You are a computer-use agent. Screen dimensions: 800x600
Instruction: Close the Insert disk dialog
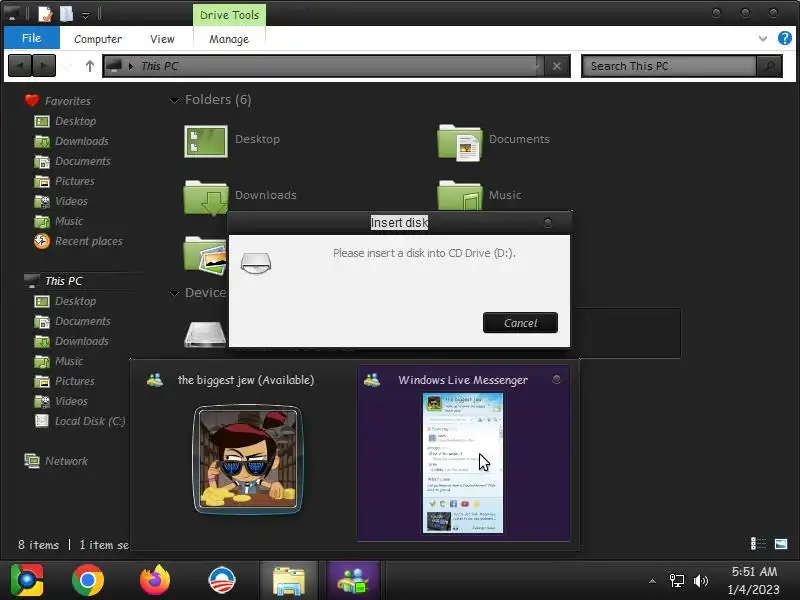click(x=548, y=223)
